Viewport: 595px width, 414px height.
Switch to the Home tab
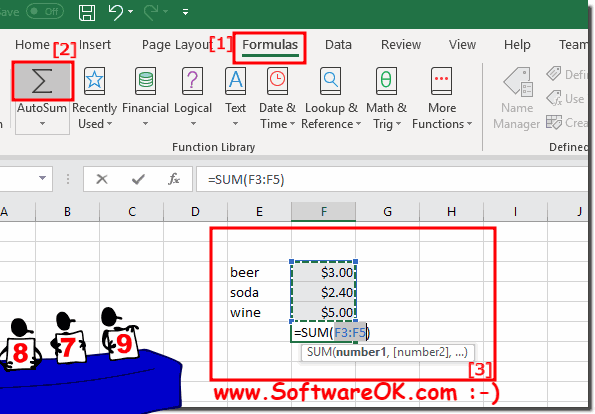[32, 45]
